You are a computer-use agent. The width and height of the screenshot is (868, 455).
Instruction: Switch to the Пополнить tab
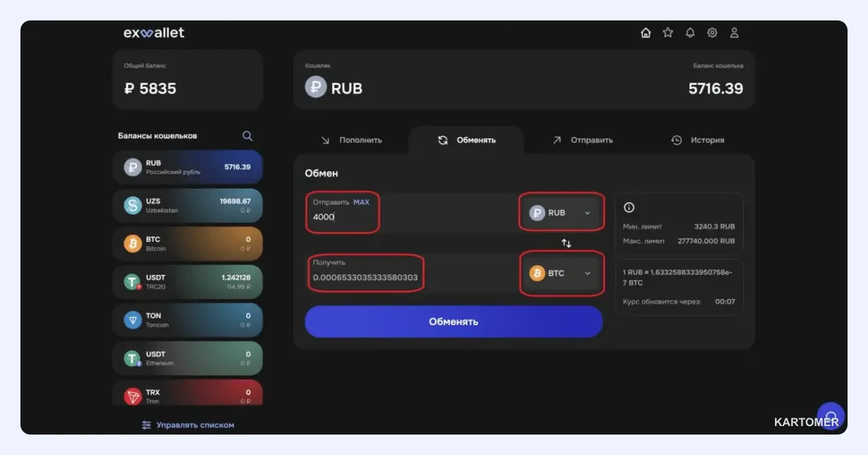point(351,140)
